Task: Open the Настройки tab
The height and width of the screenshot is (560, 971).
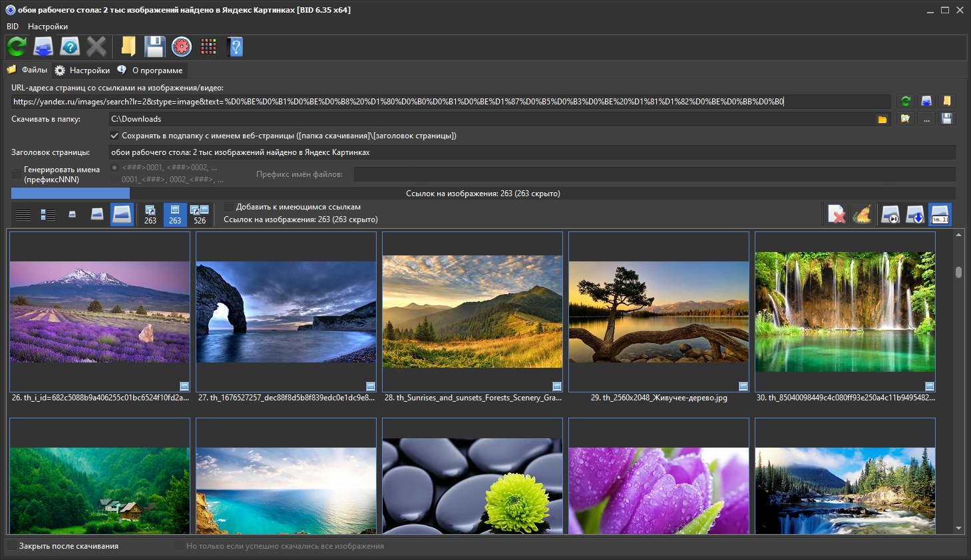Action: point(83,70)
